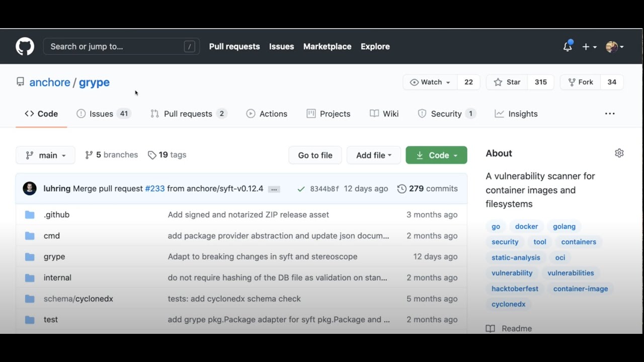The height and width of the screenshot is (362, 644).
Task: Open the grype repository name link
Action: point(94,82)
